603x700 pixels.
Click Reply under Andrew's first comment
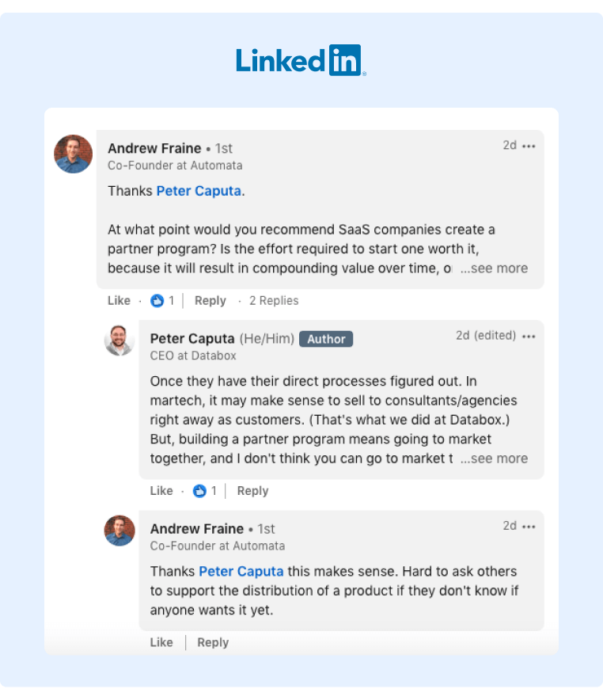pos(210,300)
